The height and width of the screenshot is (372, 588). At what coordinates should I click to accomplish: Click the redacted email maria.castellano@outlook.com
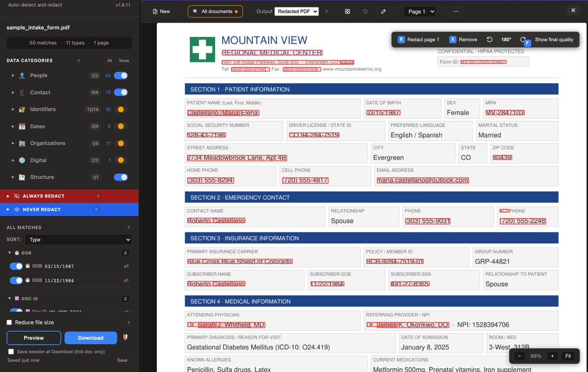coord(423,180)
